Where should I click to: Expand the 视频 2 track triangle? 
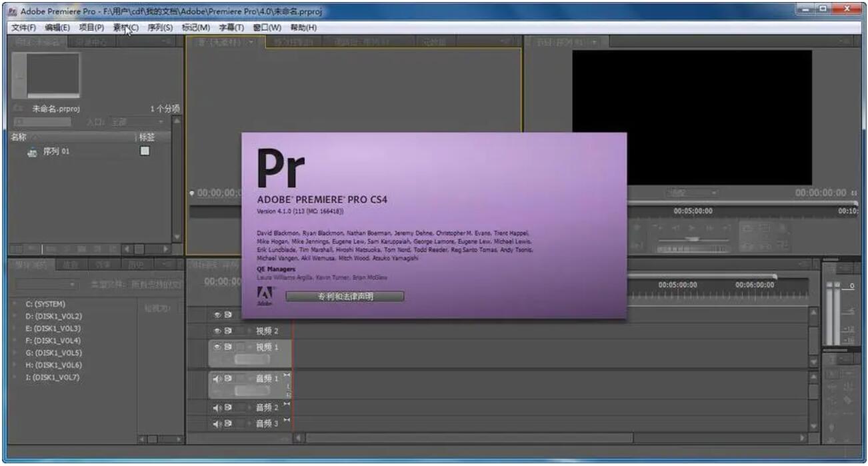(x=250, y=331)
